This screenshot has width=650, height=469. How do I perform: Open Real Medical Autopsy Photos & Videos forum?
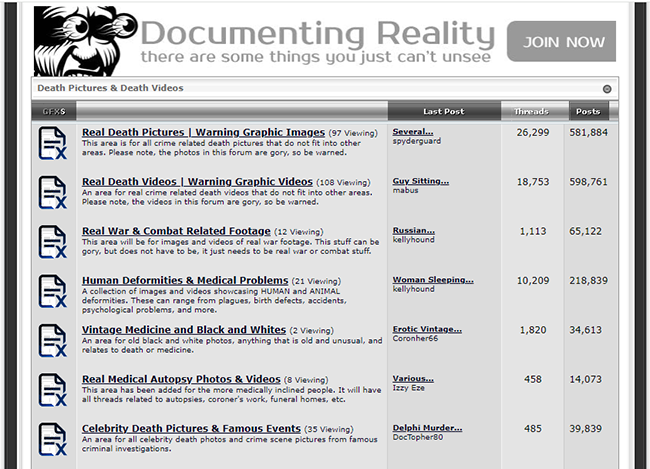(x=181, y=379)
